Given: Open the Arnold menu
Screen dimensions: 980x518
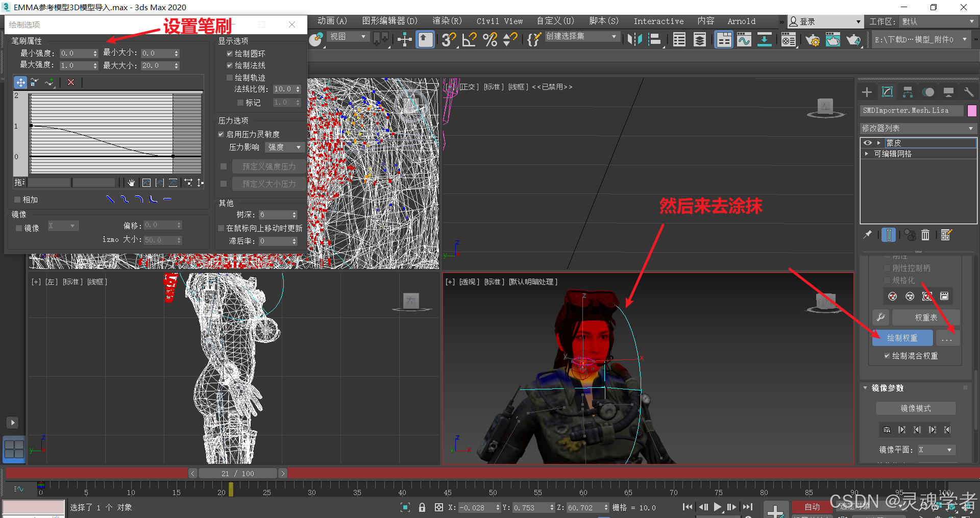Looking at the screenshot, I should point(741,21).
